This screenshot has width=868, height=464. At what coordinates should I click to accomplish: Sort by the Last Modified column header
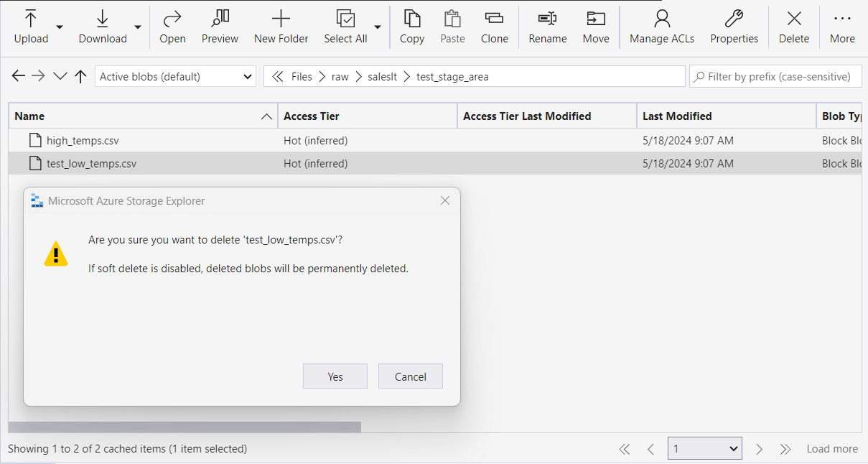click(727, 116)
